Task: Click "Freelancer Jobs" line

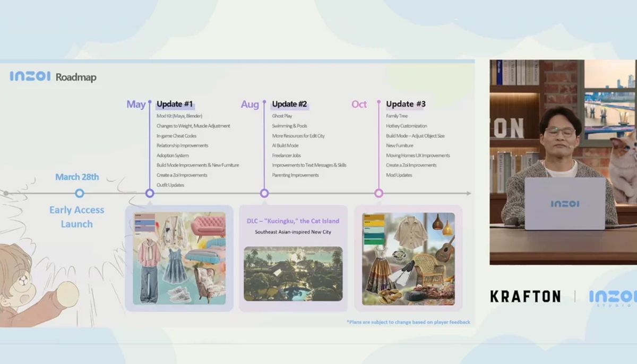Action: [x=287, y=155]
